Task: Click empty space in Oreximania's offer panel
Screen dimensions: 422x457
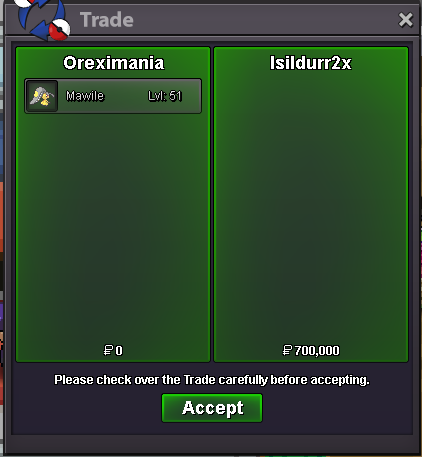Action: 113,227
